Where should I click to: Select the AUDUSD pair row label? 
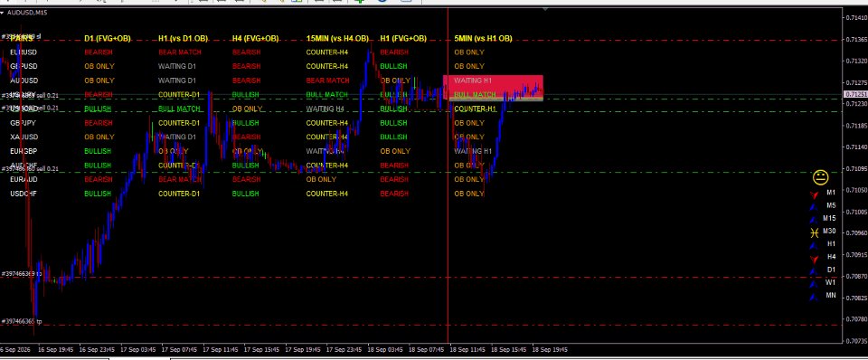click(x=24, y=81)
